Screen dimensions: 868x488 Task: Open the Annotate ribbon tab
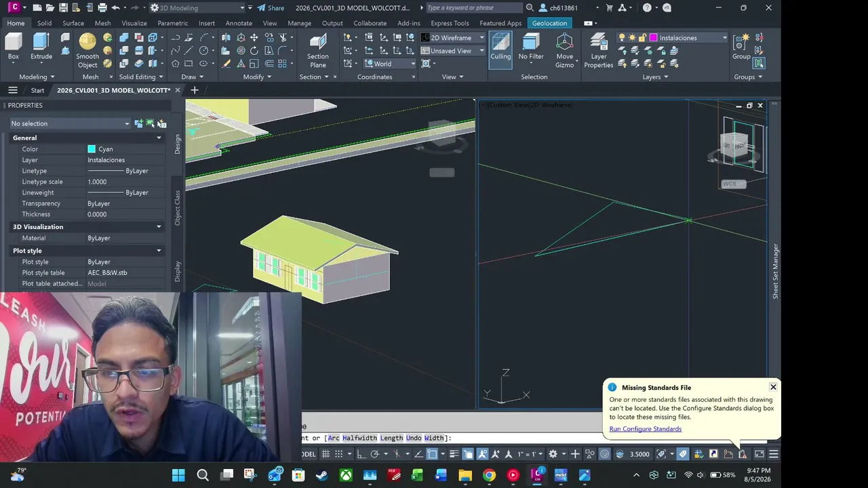(x=239, y=23)
